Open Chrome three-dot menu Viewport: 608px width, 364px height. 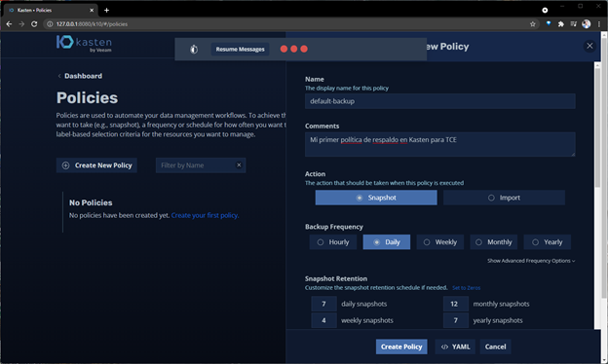tap(599, 24)
